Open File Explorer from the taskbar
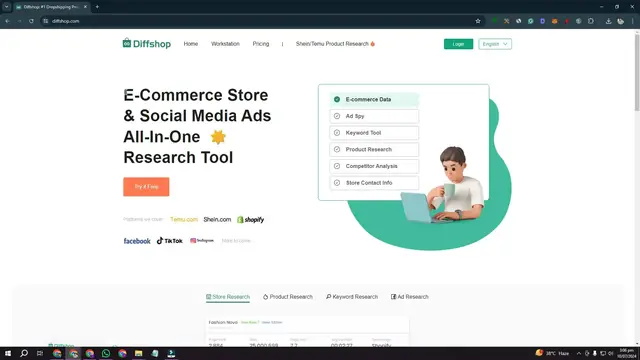Image resolution: width=640 pixels, height=360 pixels. (138, 353)
